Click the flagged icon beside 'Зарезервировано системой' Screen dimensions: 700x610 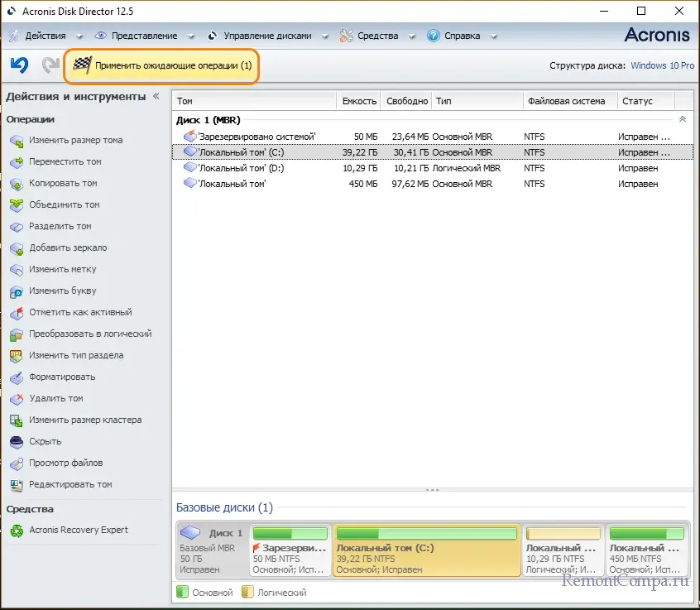190,136
